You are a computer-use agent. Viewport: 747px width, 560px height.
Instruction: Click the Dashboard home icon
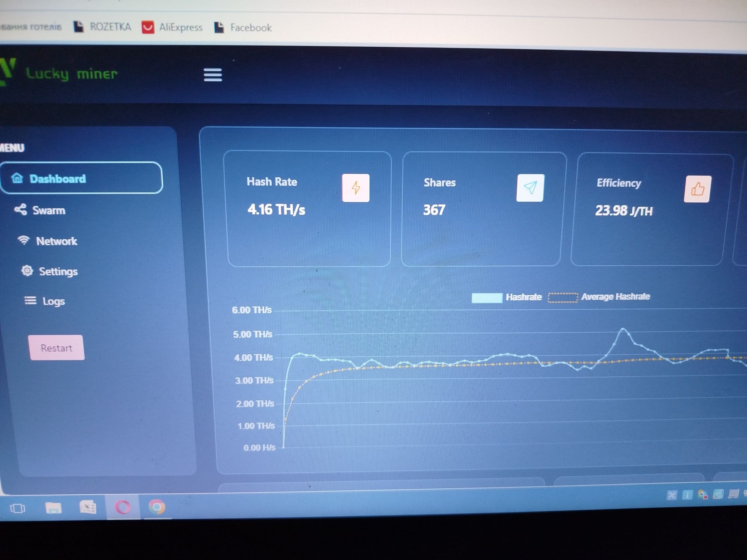point(17,178)
